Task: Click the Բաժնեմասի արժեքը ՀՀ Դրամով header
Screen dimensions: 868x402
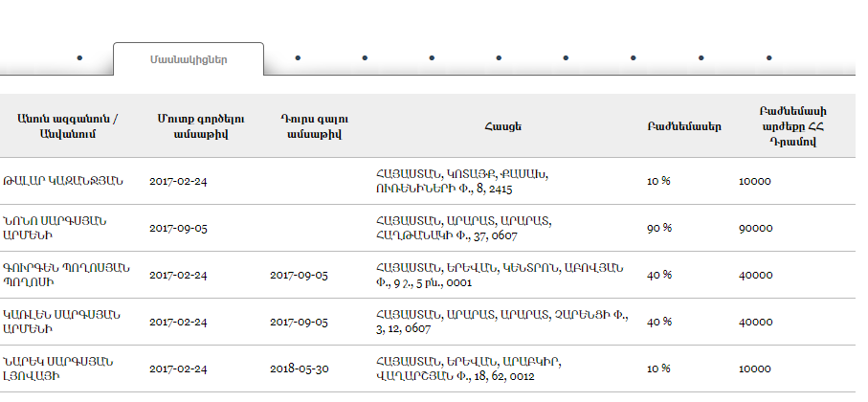Action: pyautogui.click(x=793, y=126)
